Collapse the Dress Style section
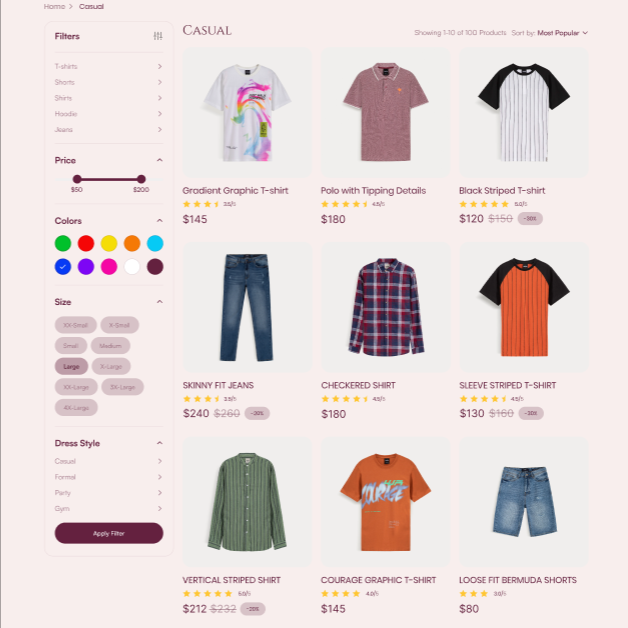 (x=160, y=443)
